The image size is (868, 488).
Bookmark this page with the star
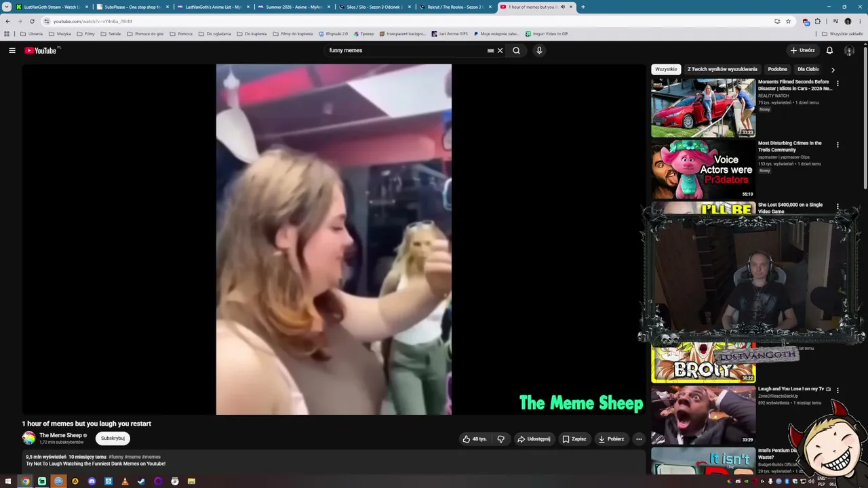[x=788, y=21]
